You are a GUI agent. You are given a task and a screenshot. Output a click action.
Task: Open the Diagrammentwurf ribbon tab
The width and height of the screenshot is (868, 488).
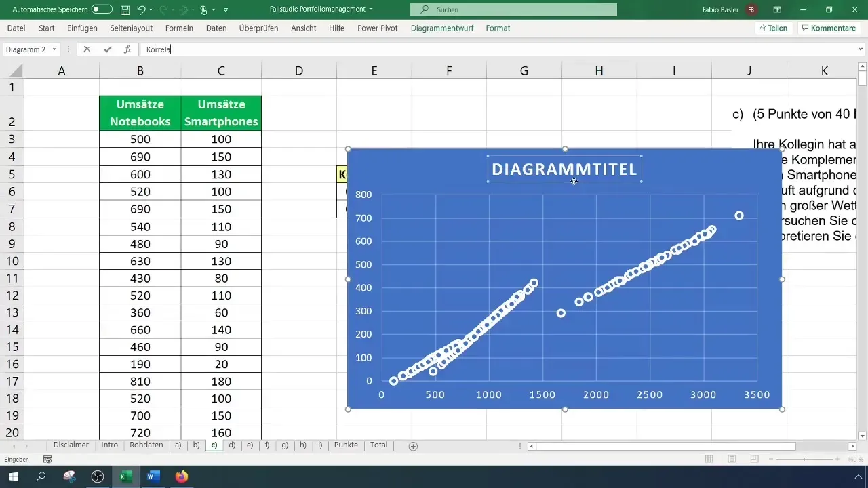pyautogui.click(x=443, y=28)
